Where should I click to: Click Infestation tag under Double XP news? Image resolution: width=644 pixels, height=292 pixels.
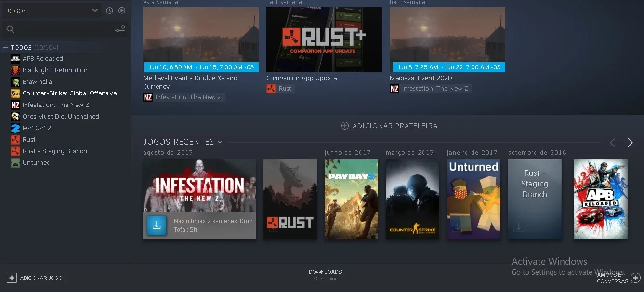(184, 97)
